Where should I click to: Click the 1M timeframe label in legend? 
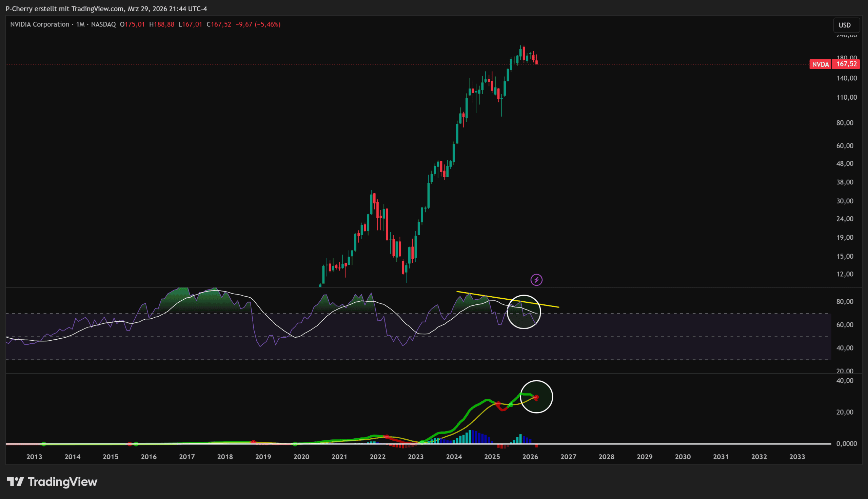[x=80, y=24]
